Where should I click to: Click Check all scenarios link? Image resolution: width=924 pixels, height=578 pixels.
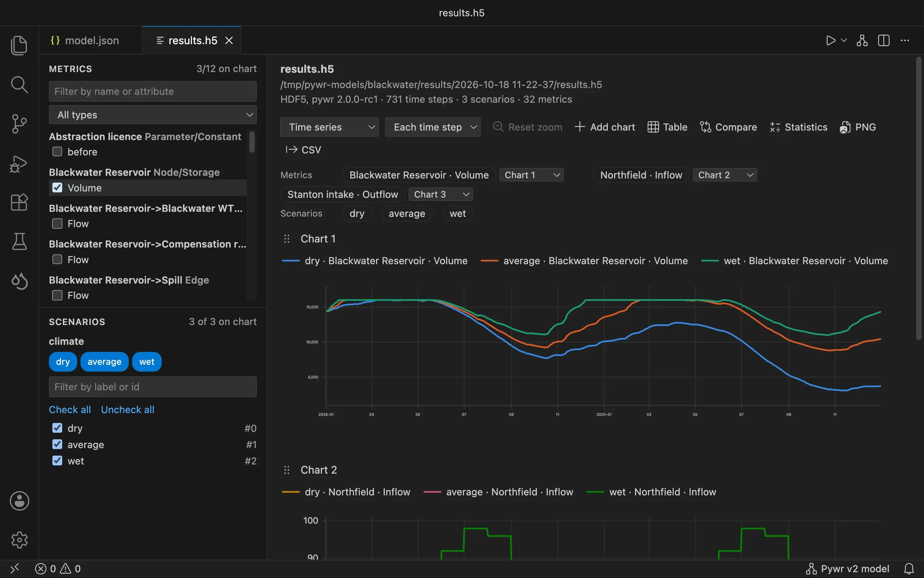[70, 410]
